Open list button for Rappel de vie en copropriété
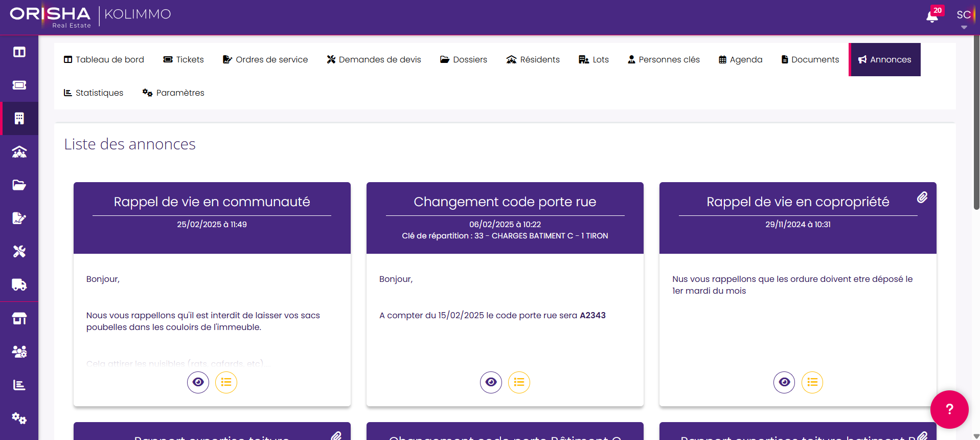This screenshot has height=440, width=980. pyautogui.click(x=812, y=382)
